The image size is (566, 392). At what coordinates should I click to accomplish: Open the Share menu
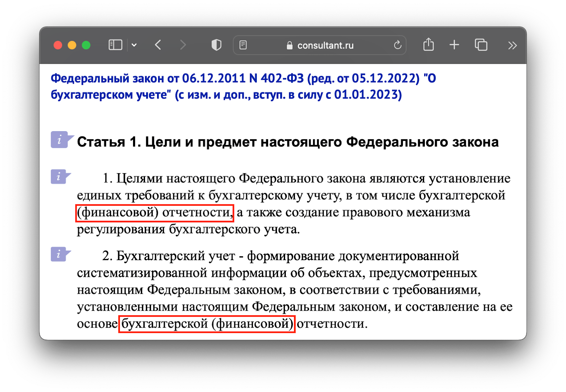(428, 45)
